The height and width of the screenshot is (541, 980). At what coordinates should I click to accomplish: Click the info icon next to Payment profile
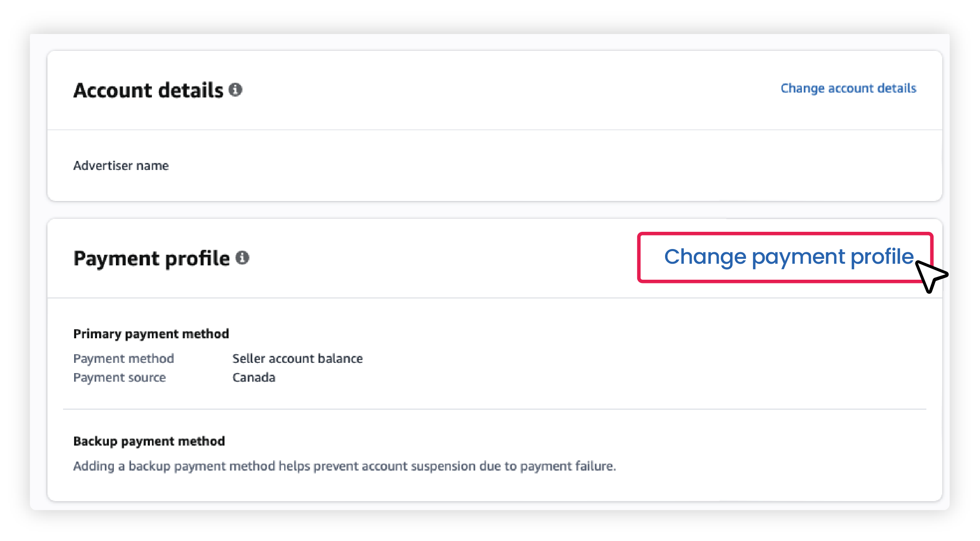242,258
